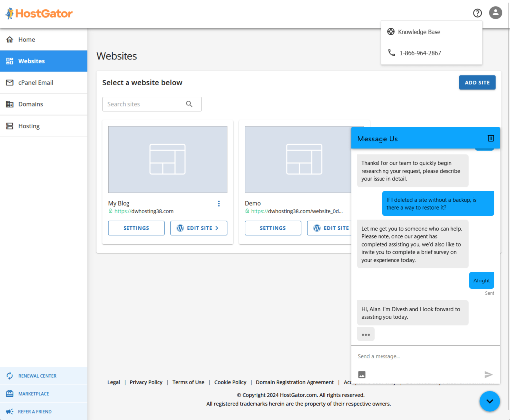This screenshot has height=420, width=510.
Task: Open My Blog three-dot options menu
Action: click(219, 204)
